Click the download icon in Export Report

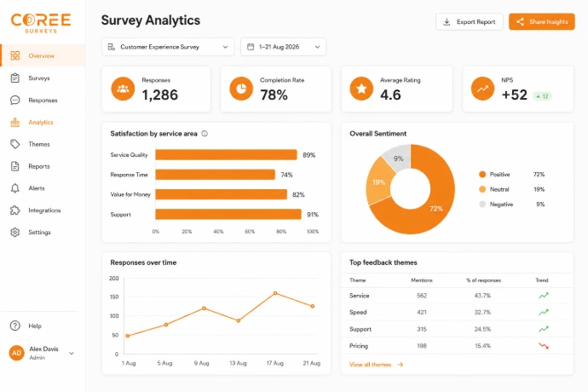[447, 22]
